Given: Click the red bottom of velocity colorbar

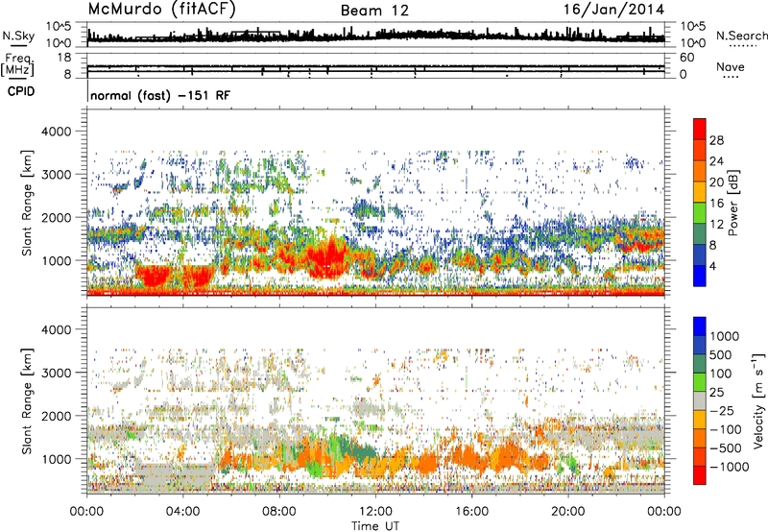Looking at the screenshot, I should click(x=700, y=475).
